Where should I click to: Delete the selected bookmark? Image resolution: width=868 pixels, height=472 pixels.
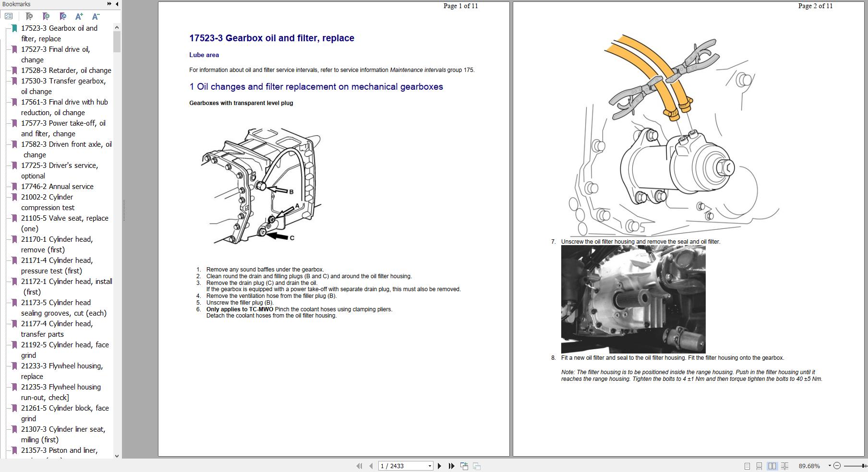coord(29,16)
